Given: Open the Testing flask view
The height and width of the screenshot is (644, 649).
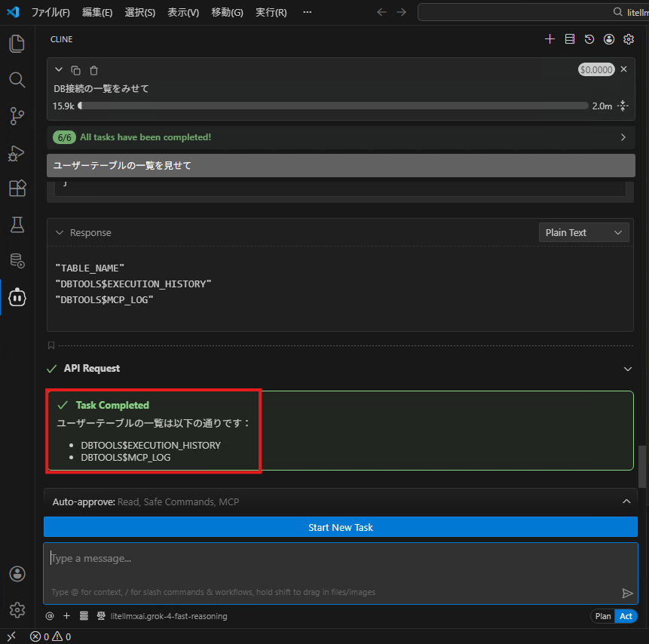Looking at the screenshot, I should 17,225.
